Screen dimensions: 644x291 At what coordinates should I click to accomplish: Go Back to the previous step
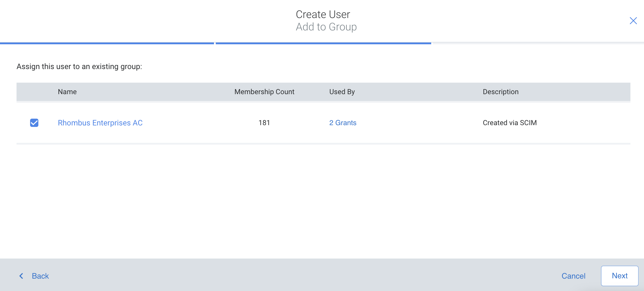[40, 276]
